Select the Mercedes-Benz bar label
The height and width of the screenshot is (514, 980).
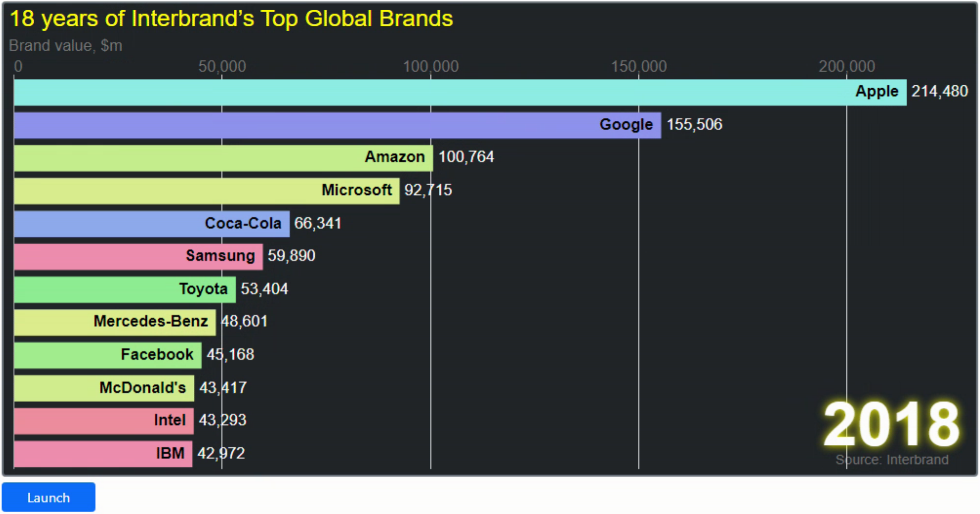click(x=151, y=321)
